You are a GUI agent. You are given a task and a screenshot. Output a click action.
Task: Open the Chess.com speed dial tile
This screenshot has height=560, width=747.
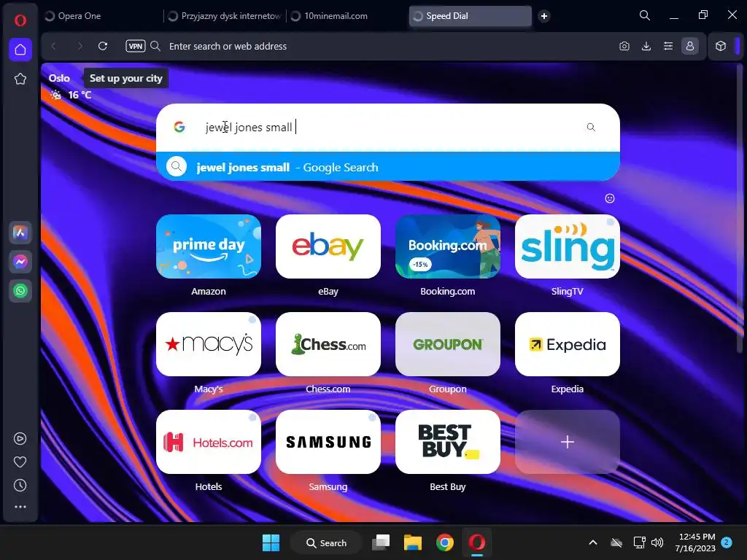[328, 344]
